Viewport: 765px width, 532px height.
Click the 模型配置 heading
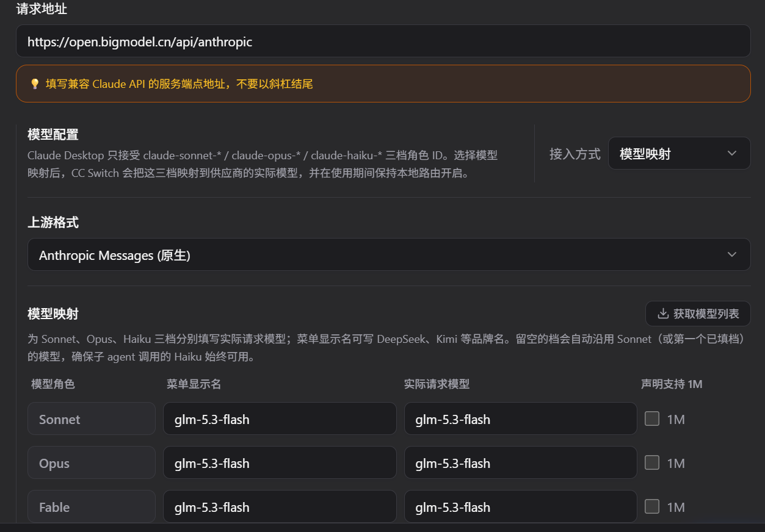pyautogui.click(x=53, y=134)
